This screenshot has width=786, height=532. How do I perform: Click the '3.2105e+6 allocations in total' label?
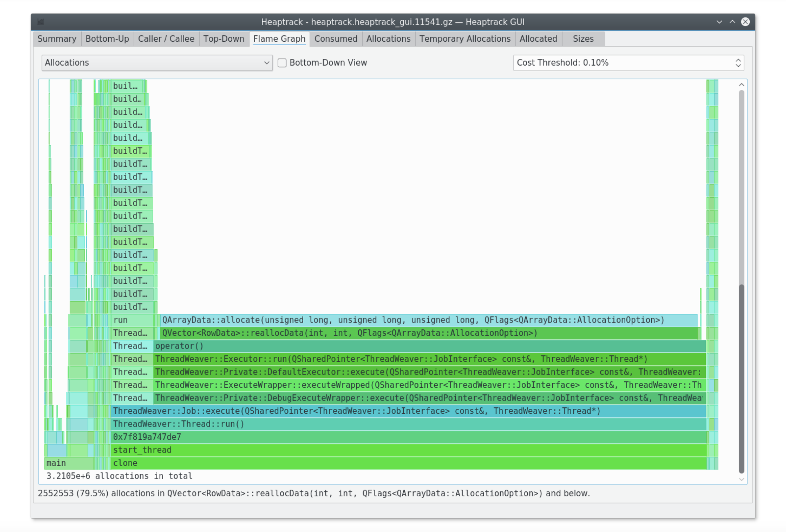(119, 476)
